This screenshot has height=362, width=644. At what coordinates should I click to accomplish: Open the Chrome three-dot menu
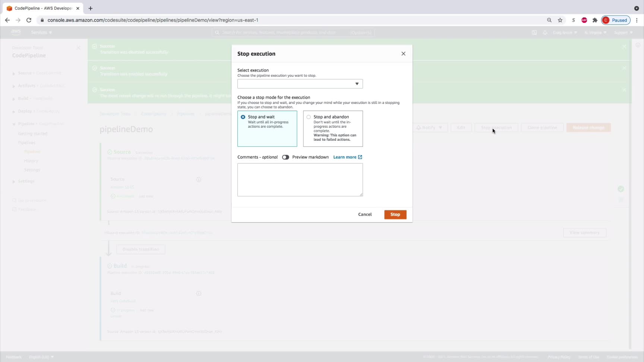(x=637, y=20)
